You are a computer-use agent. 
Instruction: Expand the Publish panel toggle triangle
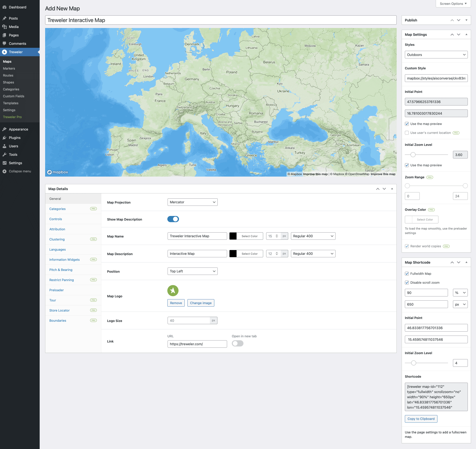[x=466, y=20]
